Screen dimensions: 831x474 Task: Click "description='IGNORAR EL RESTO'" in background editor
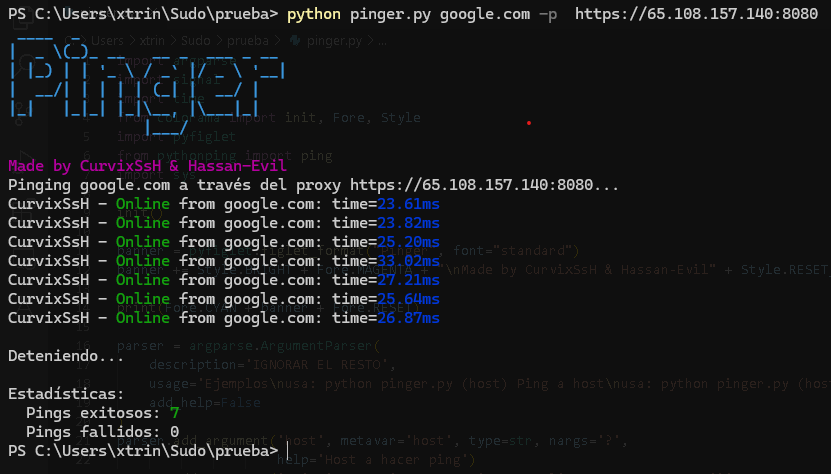coord(272,365)
